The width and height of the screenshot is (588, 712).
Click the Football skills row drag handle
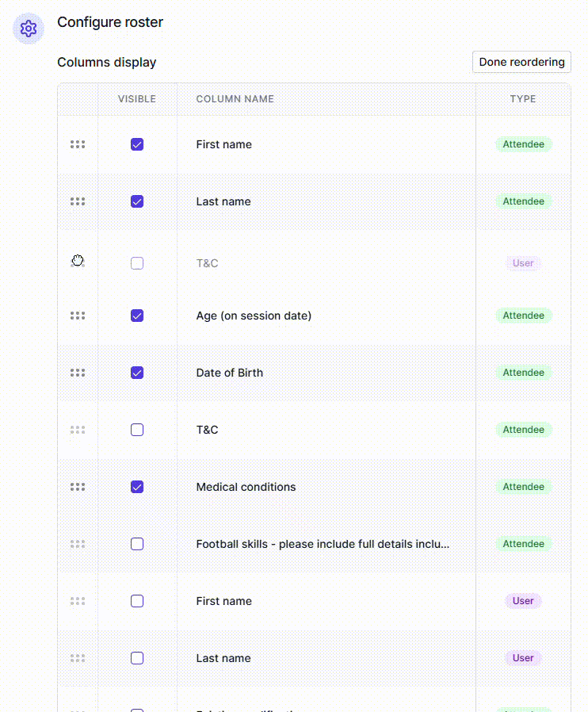click(x=78, y=544)
